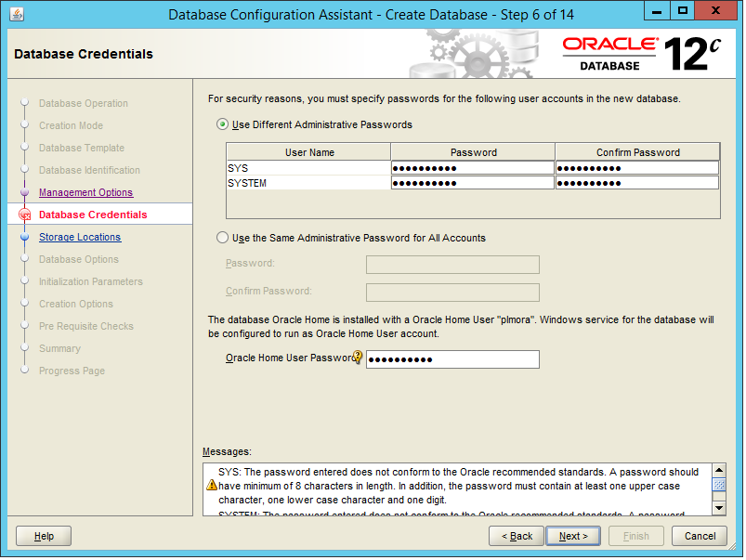Minimize the Database Configuration Assistant window
The image size is (746, 560).
pyautogui.click(x=657, y=10)
